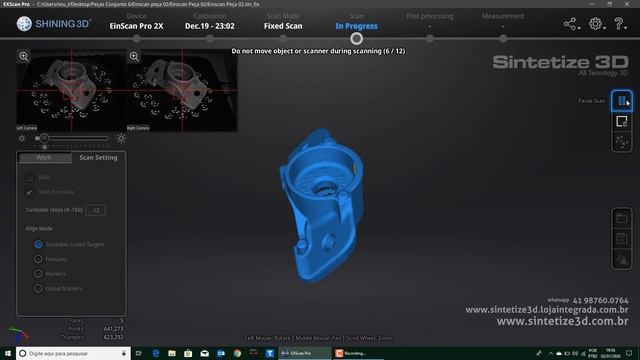
Task: Toggle the With Turntable checkbox
Action: 29,192
